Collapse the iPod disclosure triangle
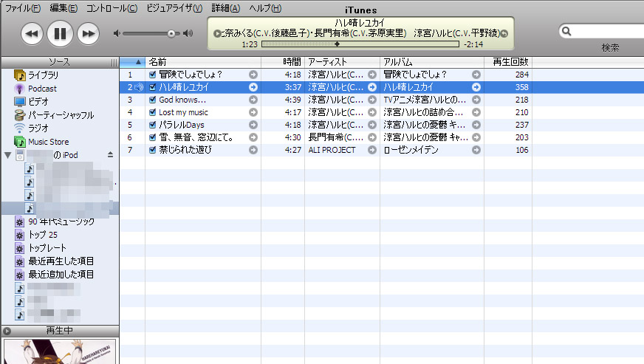This screenshot has width=644, height=364. point(7,155)
